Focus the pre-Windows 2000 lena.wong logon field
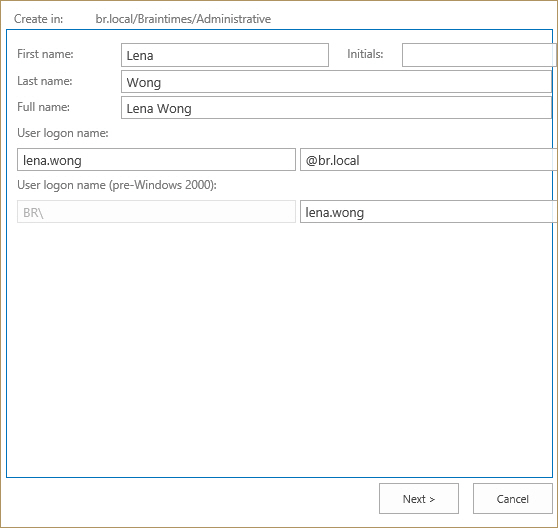This screenshot has height=528, width=558. point(428,212)
